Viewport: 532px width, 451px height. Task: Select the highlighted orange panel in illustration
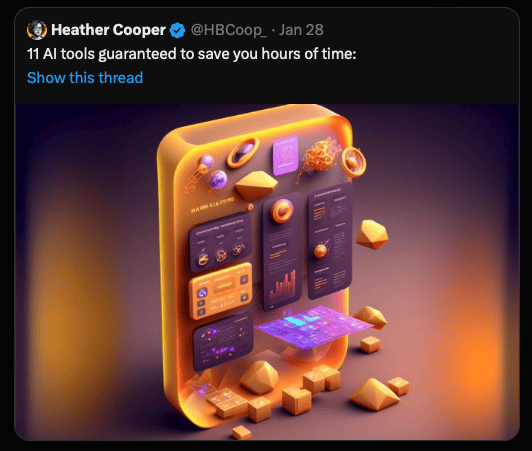[221, 291]
